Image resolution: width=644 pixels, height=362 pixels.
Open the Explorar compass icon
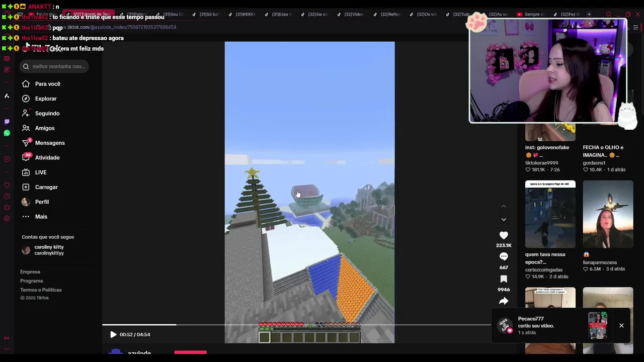[26, 99]
